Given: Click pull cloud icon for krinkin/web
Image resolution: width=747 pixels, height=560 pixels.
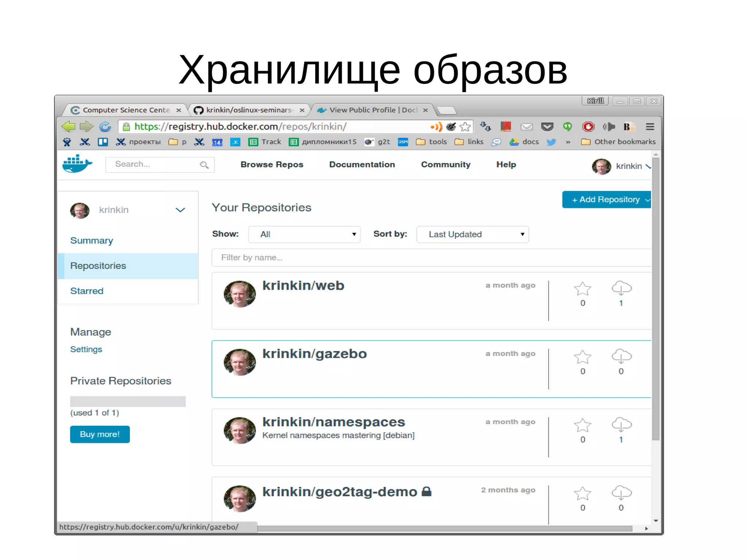Looking at the screenshot, I should (x=622, y=288).
